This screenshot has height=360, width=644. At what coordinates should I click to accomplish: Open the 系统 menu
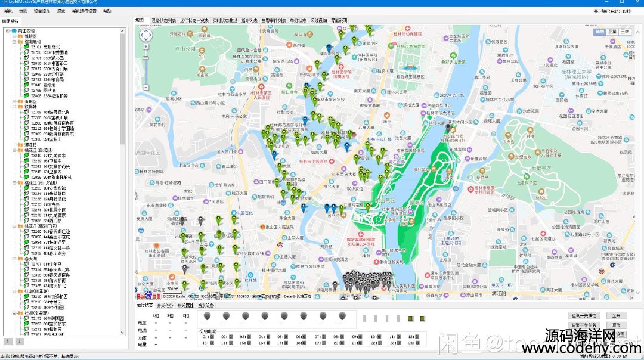click(8, 11)
